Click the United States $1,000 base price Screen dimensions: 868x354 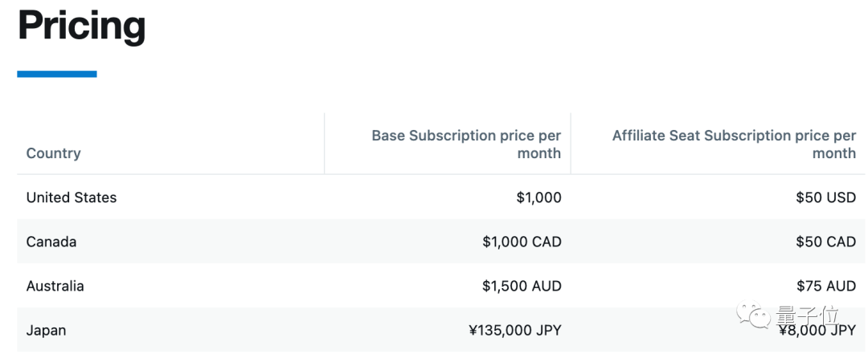click(x=538, y=197)
